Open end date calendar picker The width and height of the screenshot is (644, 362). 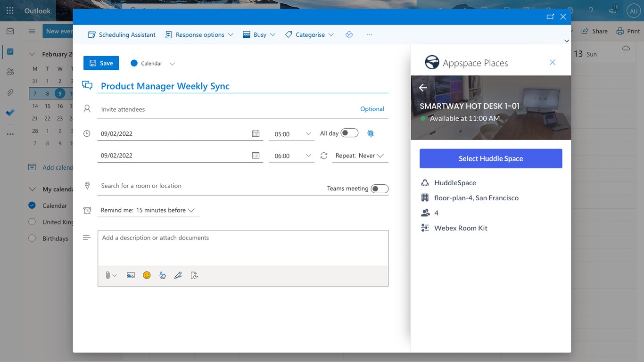pos(256,155)
